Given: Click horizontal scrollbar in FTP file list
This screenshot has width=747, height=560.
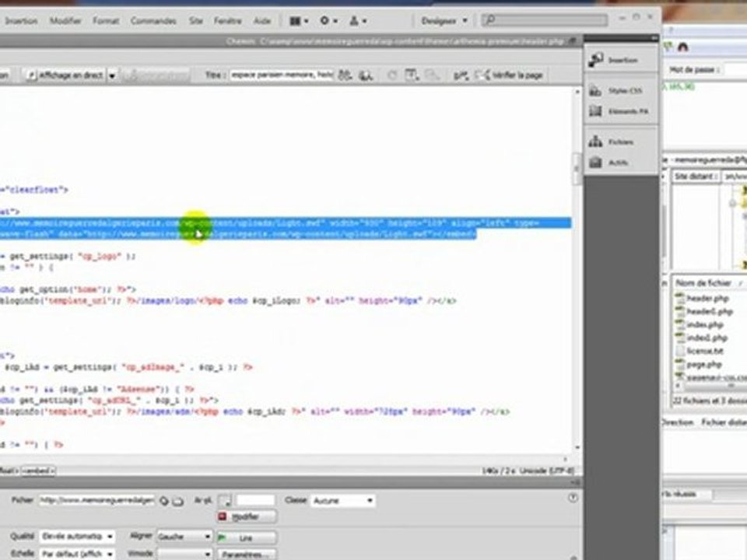Looking at the screenshot, I should pyautogui.click(x=710, y=386).
